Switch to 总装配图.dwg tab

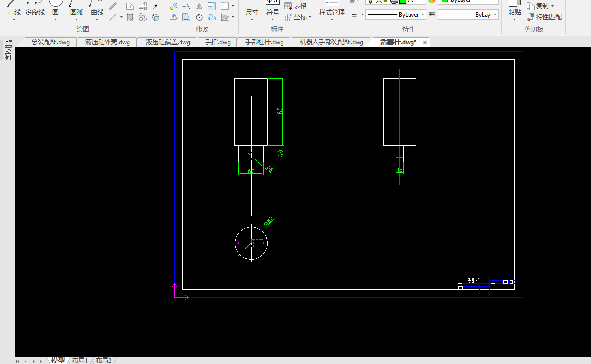click(x=51, y=42)
